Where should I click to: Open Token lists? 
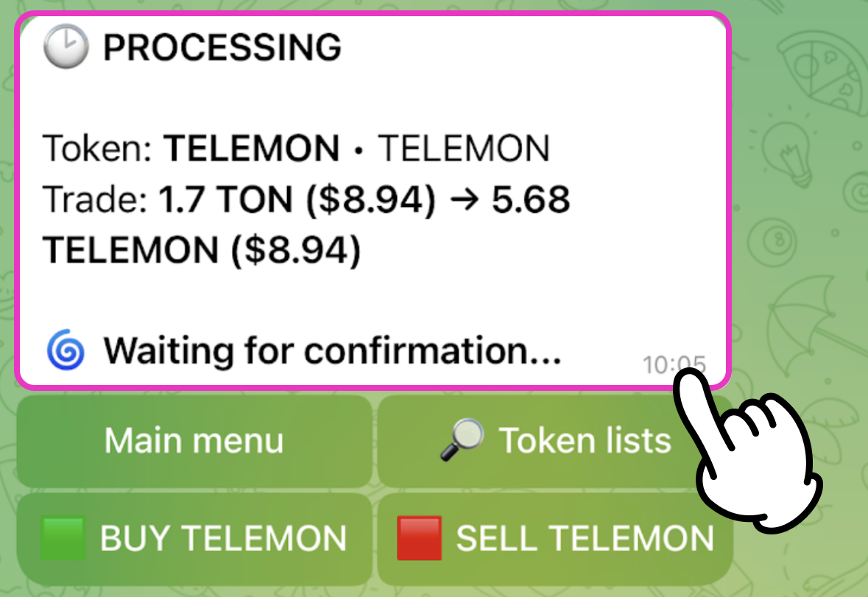554,441
